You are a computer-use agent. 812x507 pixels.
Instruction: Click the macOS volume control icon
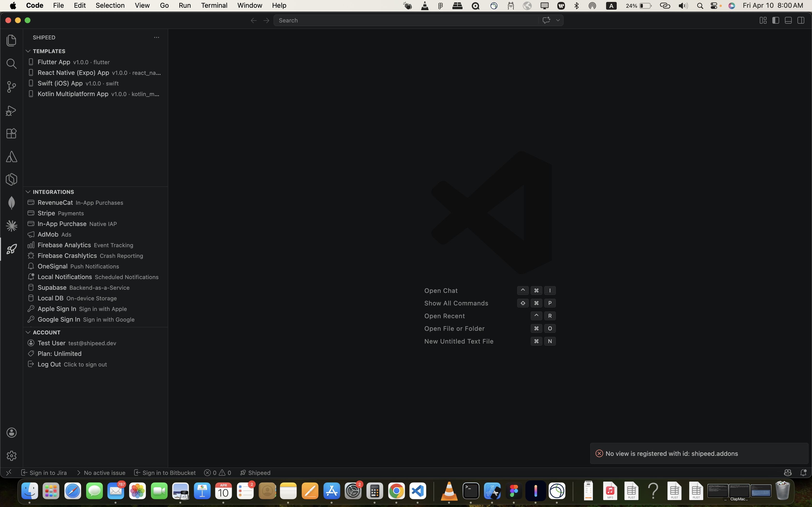[x=683, y=6]
